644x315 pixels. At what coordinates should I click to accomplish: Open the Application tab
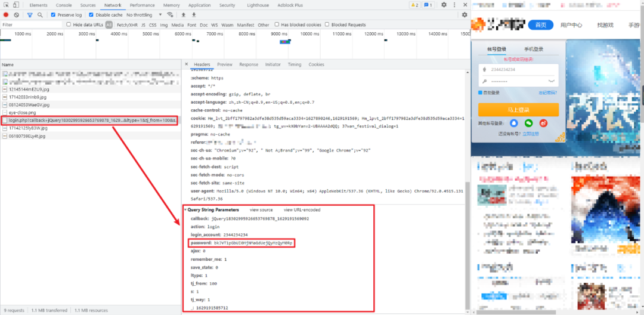(x=200, y=5)
